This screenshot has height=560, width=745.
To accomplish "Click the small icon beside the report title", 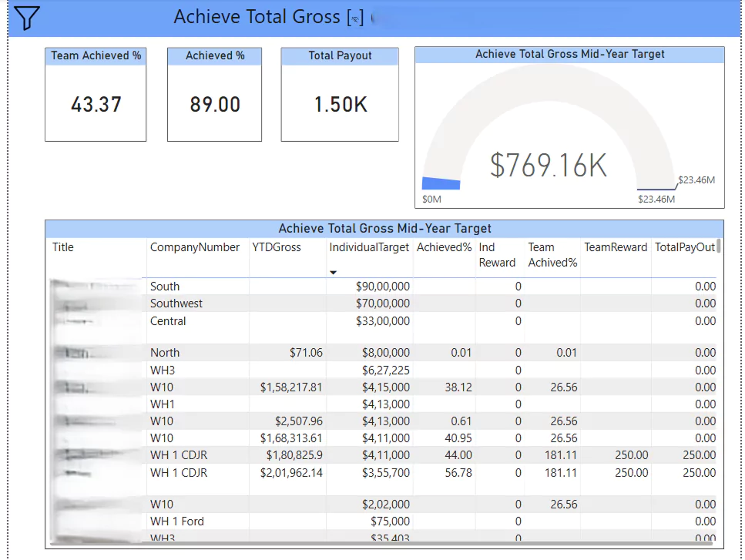I will tap(355, 19).
